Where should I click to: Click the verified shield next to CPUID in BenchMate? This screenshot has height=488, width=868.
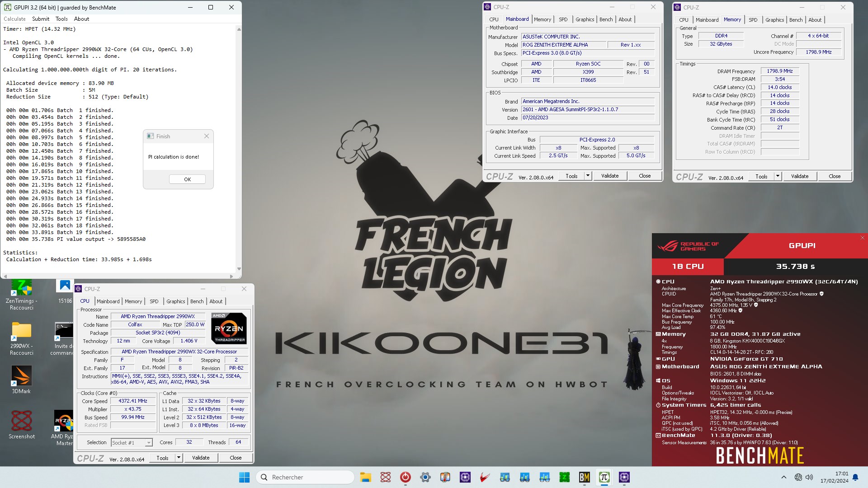click(x=821, y=294)
